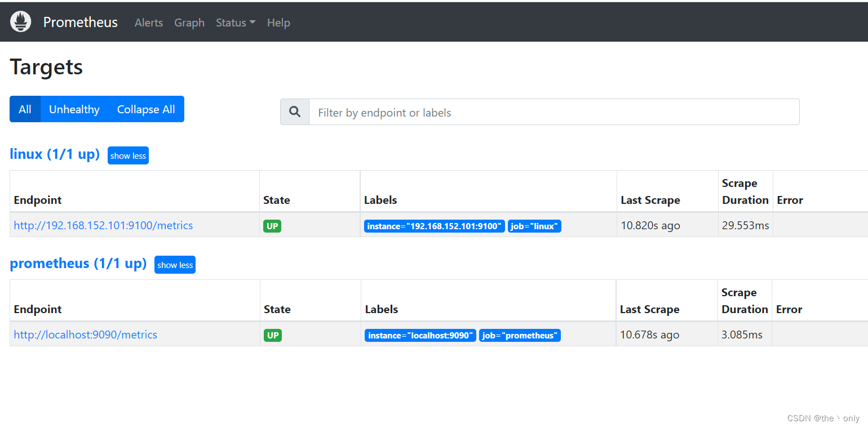Click the instance="192.168.152.101:9100" label badge
This screenshot has height=428, width=868.
tap(434, 226)
